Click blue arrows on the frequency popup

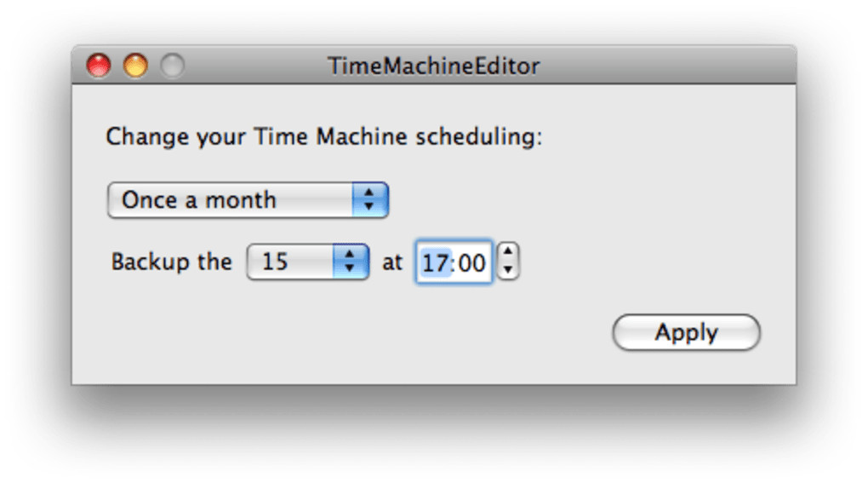point(369,200)
